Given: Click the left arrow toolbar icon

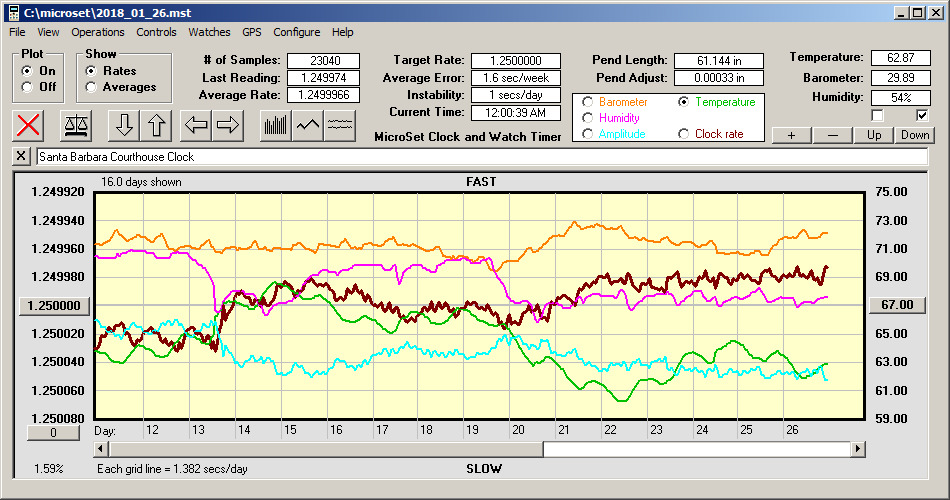Looking at the screenshot, I should tap(196, 125).
